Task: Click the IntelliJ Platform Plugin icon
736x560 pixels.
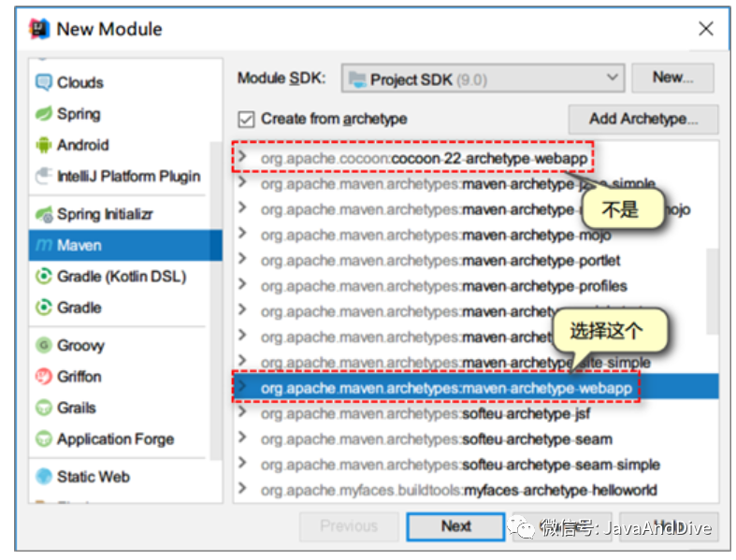Action: (x=44, y=176)
